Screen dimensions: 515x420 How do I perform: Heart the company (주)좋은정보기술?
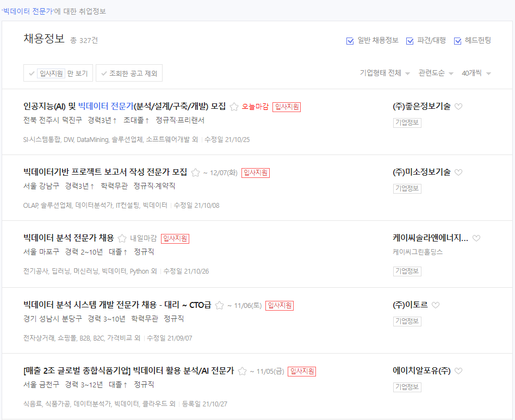click(458, 107)
